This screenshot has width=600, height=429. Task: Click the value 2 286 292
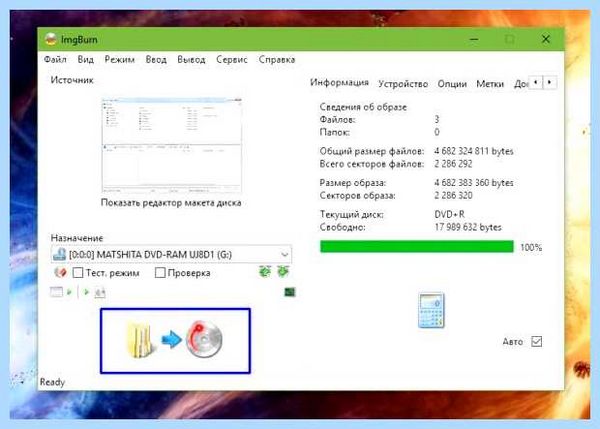[453, 164]
